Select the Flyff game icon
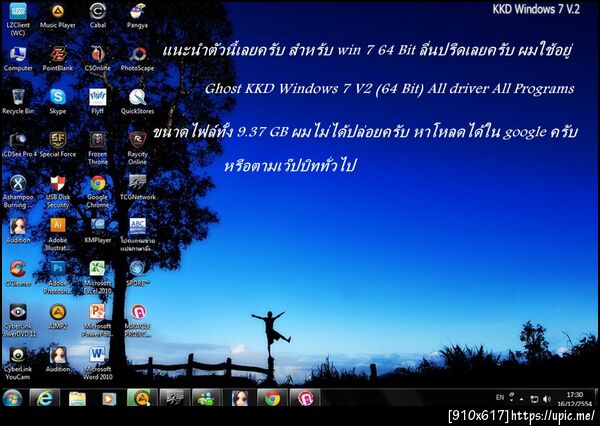Image resolution: width=600 pixels, height=426 pixels. (98, 102)
